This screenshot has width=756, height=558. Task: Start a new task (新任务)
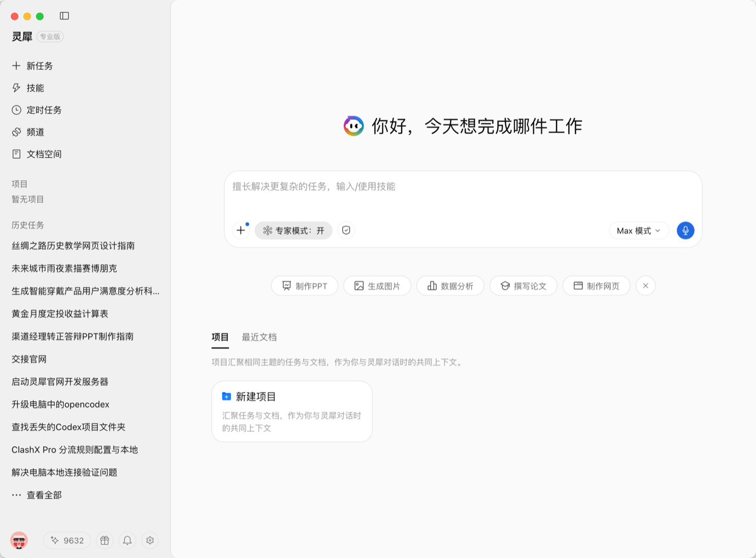click(x=33, y=66)
